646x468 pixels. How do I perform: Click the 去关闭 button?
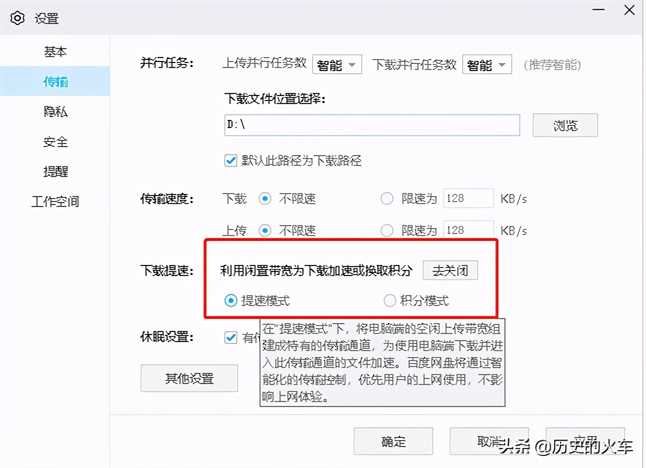coord(449,270)
